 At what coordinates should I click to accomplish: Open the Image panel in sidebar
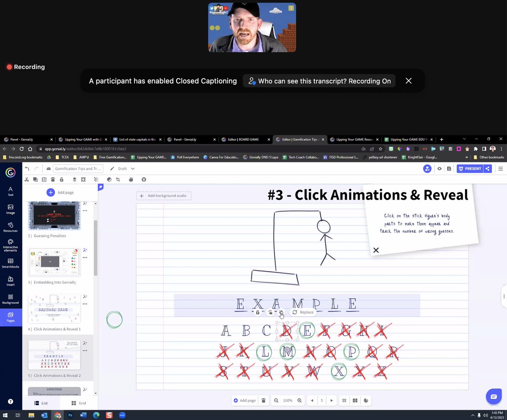[11, 209]
